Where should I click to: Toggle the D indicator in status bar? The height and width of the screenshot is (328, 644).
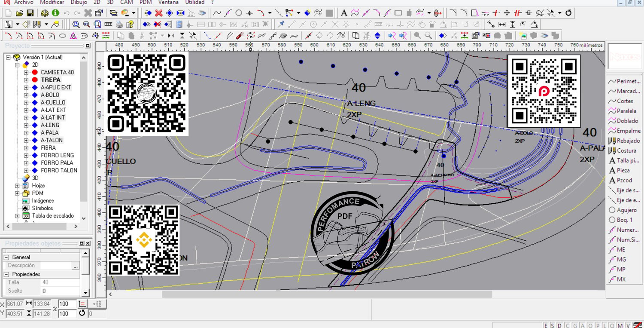[x=559, y=325]
